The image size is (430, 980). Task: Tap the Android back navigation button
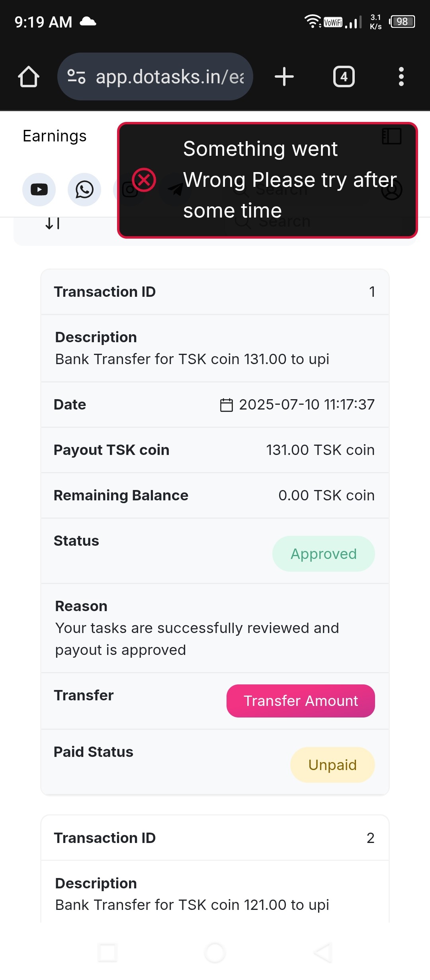(x=322, y=953)
